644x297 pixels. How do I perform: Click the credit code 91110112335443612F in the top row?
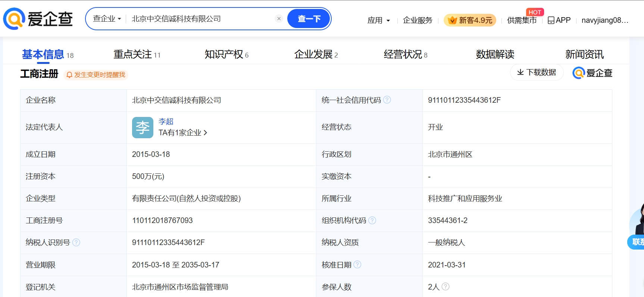click(x=464, y=100)
